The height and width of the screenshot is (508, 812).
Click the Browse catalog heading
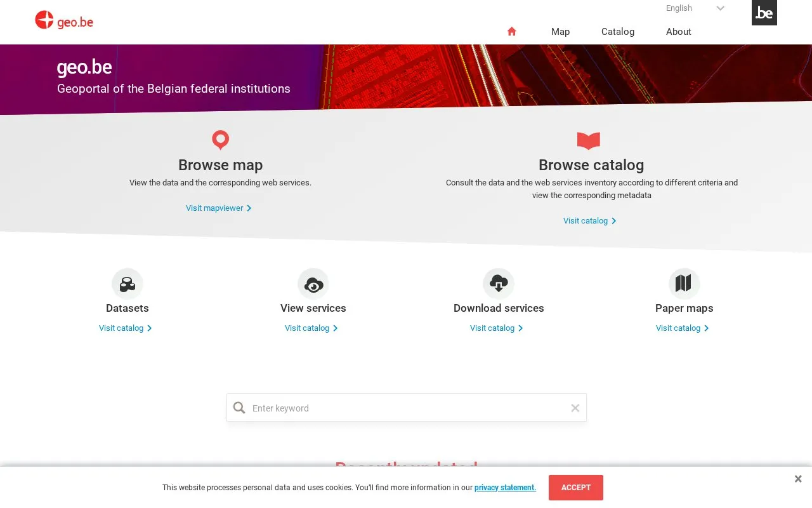pyautogui.click(x=591, y=165)
